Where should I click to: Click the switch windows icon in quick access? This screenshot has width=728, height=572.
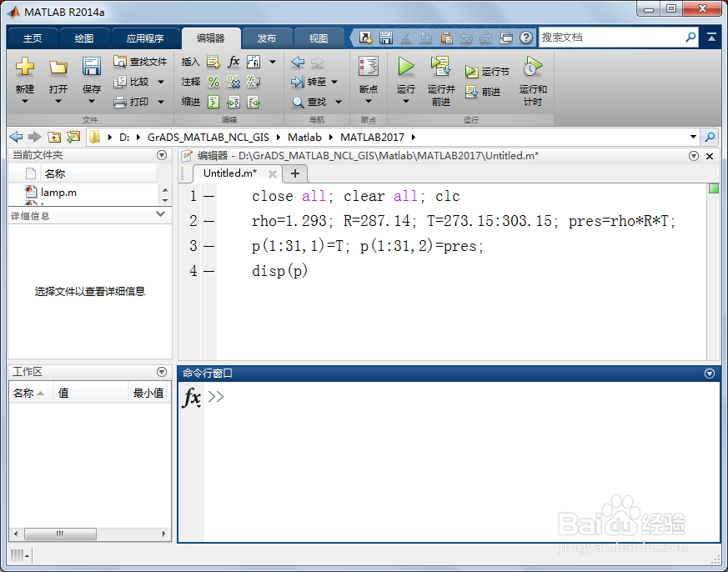point(506,38)
